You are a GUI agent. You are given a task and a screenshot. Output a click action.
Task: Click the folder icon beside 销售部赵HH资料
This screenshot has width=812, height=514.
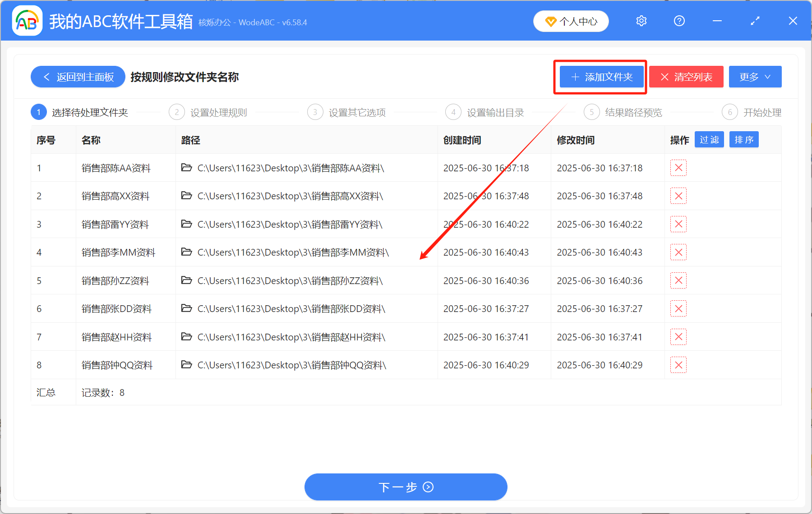187,337
